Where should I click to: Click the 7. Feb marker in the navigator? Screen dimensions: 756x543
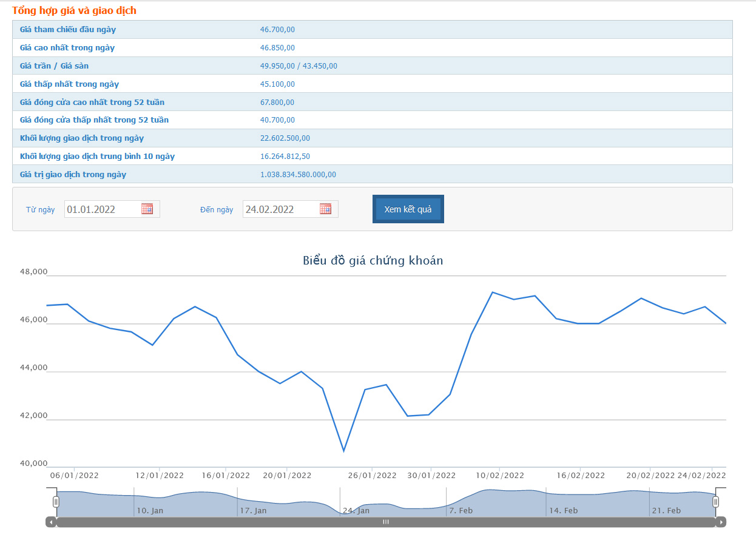click(x=461, y=511)
